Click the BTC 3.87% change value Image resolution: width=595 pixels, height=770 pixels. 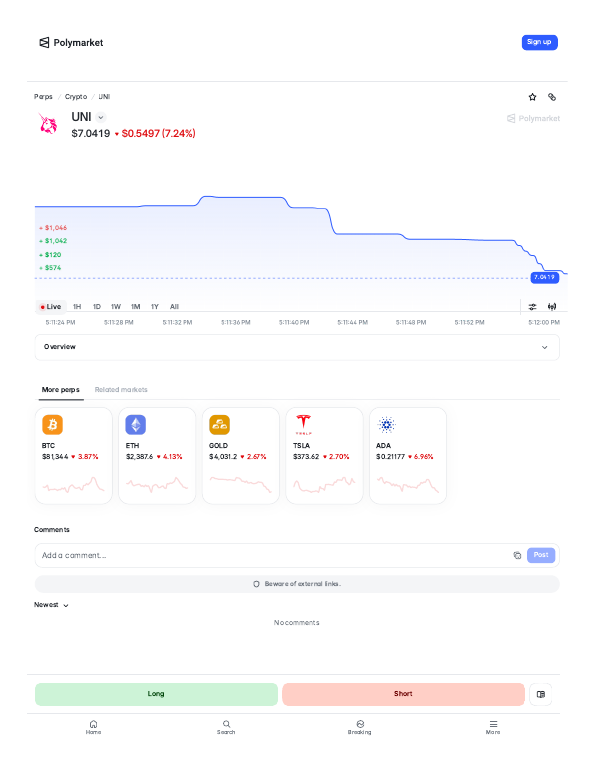pos(88,457)
